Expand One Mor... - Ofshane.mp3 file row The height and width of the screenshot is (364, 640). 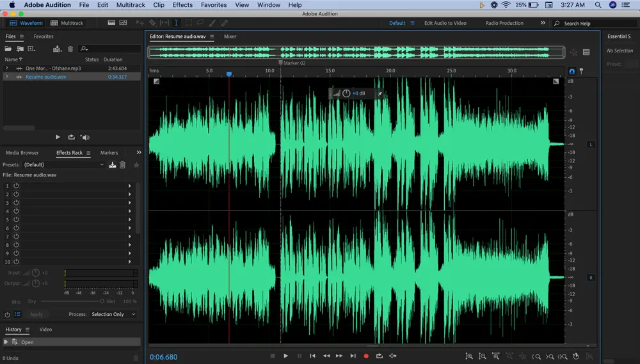point(6,68)
